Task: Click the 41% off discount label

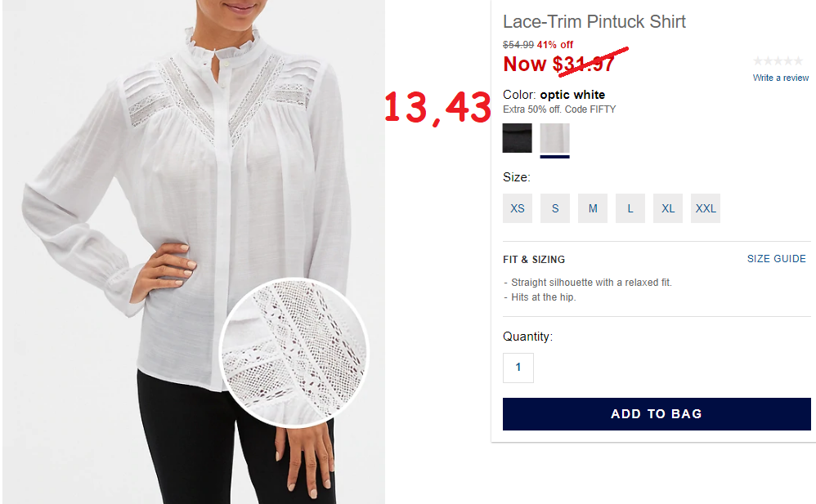Action: click(554, 45)
